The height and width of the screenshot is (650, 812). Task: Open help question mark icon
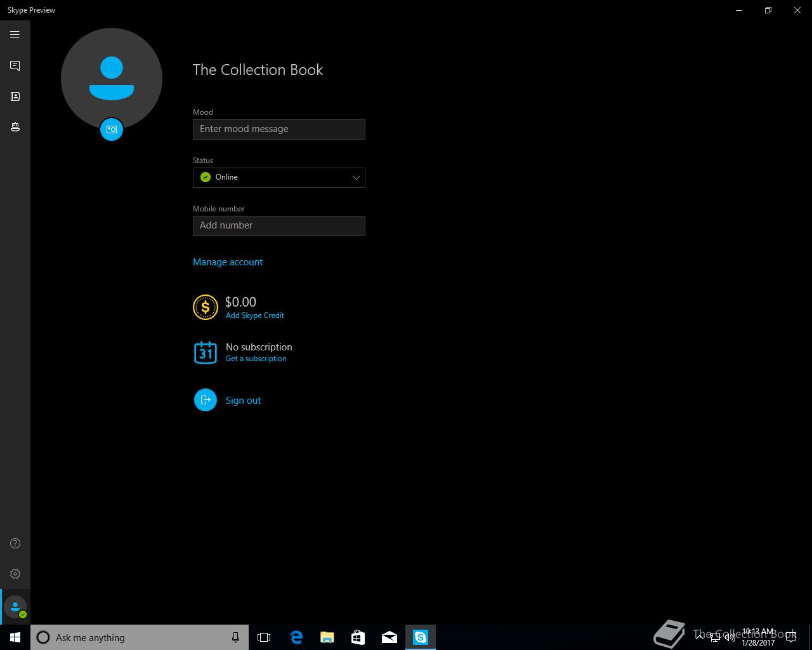pyautogui.click(x=15, y=543)
